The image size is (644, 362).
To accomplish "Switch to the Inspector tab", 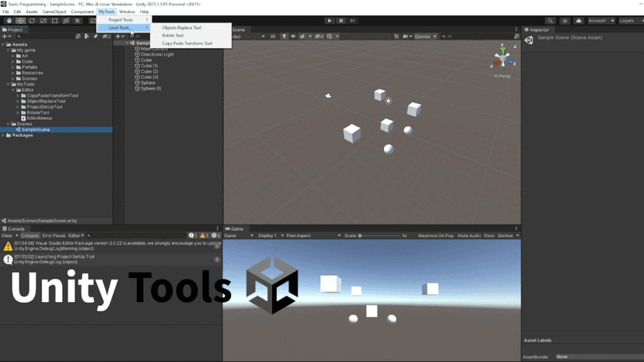I will point(537,30).
